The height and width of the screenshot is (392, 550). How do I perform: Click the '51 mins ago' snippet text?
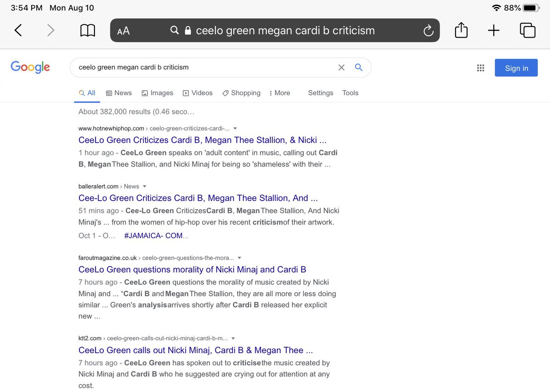(x=99, y=211)
